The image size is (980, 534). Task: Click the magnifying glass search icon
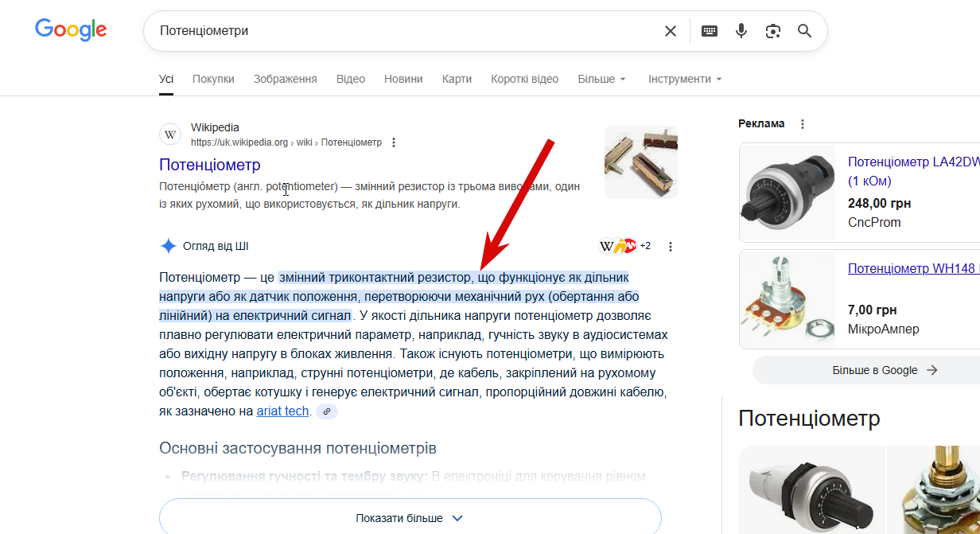click(804, 31)
